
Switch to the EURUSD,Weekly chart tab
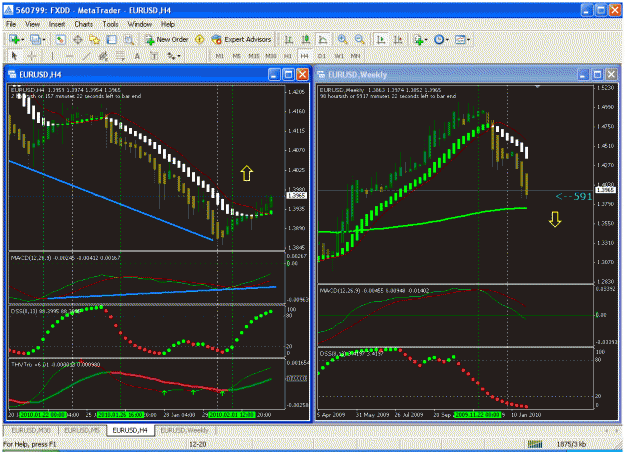pos(185,430)
